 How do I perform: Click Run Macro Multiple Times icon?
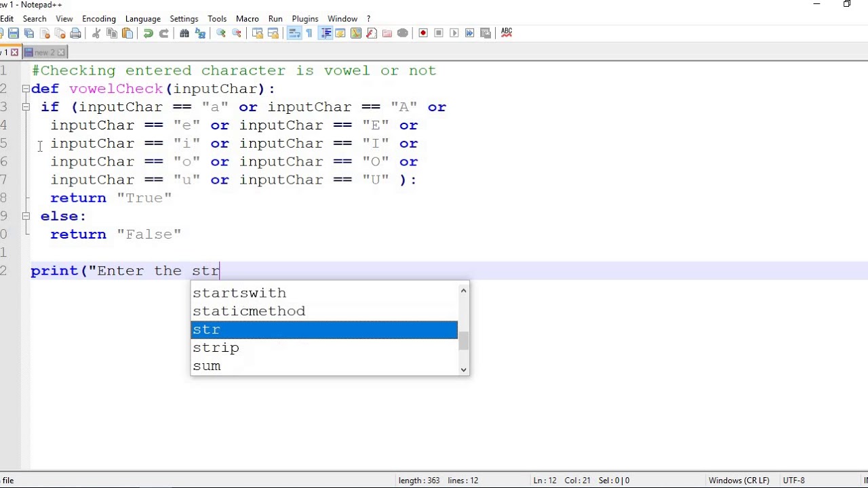pos(470,33)
